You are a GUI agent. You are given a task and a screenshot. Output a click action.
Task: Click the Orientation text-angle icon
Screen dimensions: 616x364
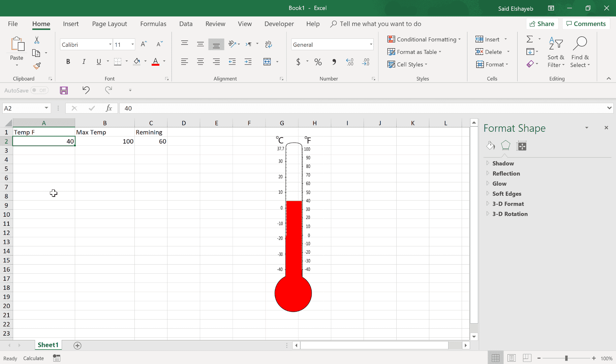coord(233,44)
